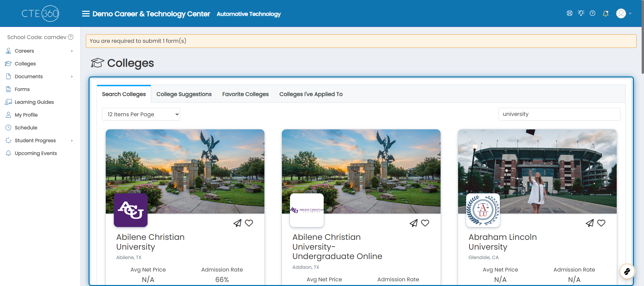This screenshot has width=644, height=286.
Task: Switch to Favorite Colleges tab
Action: coord(246,94)
